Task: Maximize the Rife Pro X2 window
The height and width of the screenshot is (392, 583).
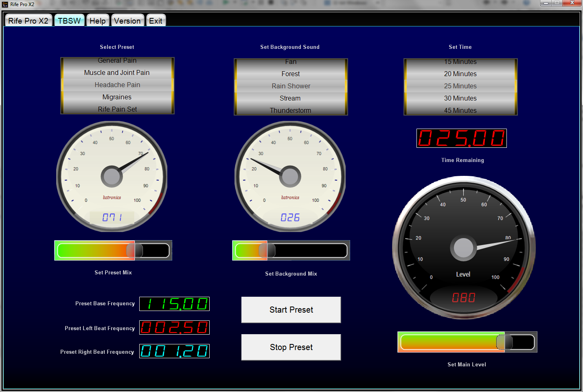Action: click(557, 3)
